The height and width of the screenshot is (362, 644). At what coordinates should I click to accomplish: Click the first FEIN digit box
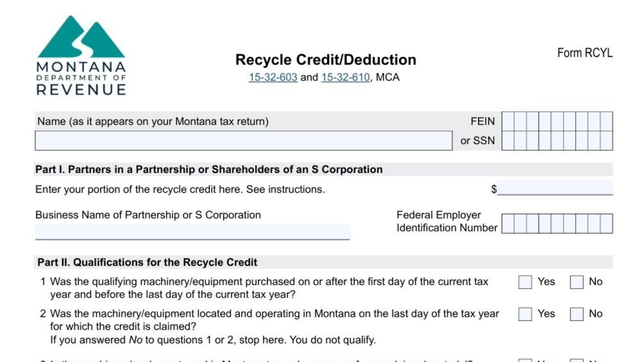tap(508, 121)
